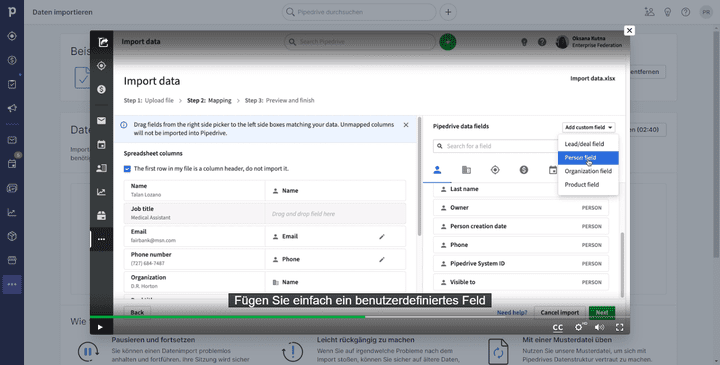Click the pipedrive fields list scrollbar
Image resolution: width=720 pixels, height=365 pixels.
click(x=623, y=264)
